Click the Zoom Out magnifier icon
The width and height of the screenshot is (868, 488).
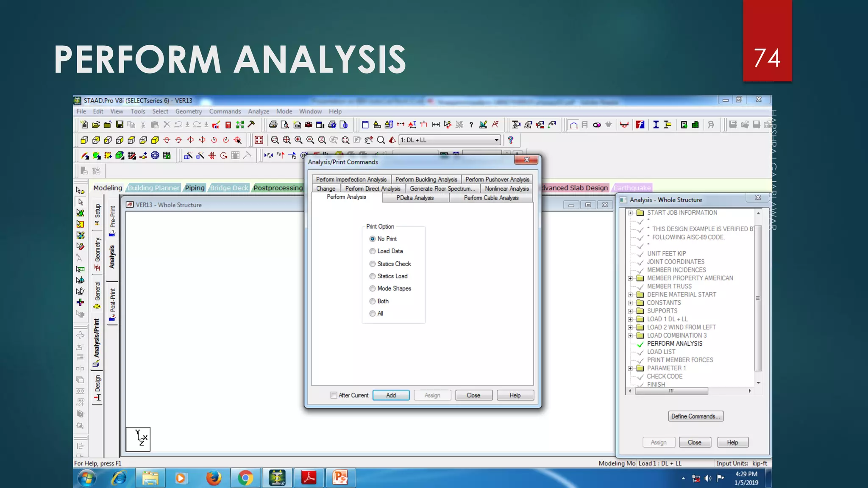tap(310, 140)
